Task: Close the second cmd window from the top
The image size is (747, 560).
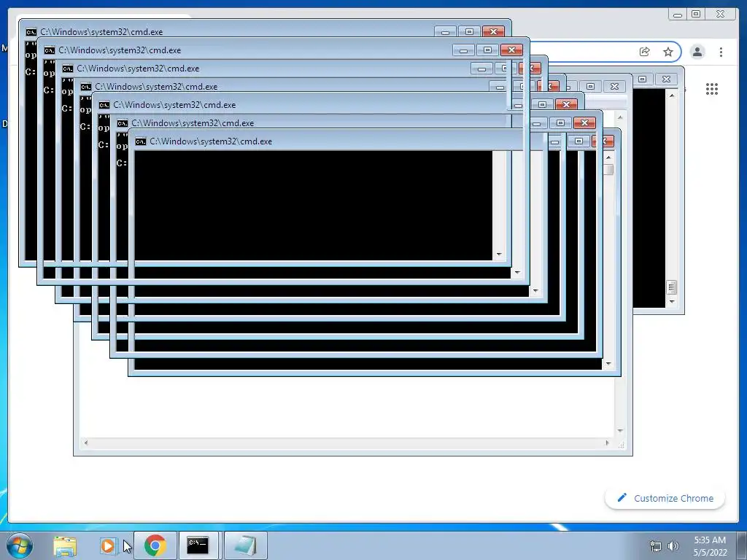Action: point(511,50)
